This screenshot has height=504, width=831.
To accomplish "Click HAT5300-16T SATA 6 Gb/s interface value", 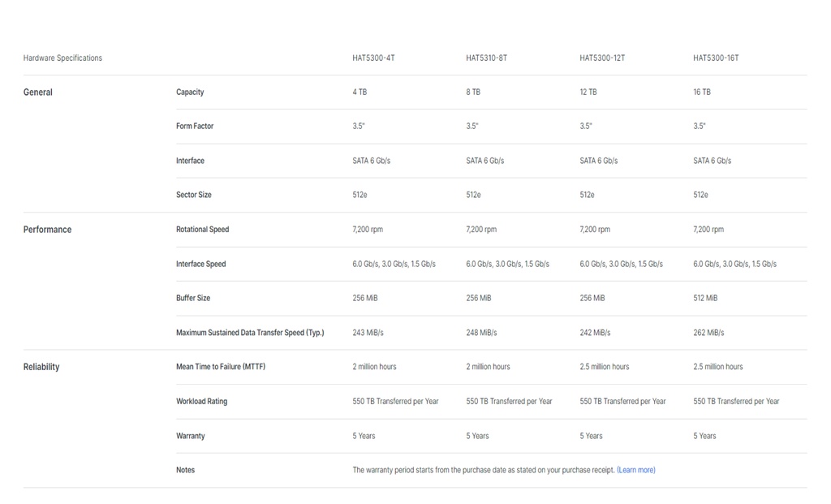I will tap(713, 161).
